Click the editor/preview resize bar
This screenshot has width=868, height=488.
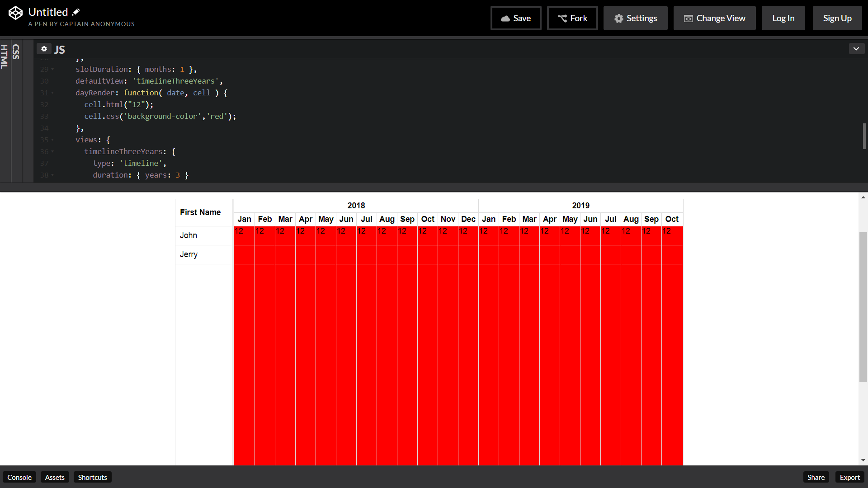434,187
